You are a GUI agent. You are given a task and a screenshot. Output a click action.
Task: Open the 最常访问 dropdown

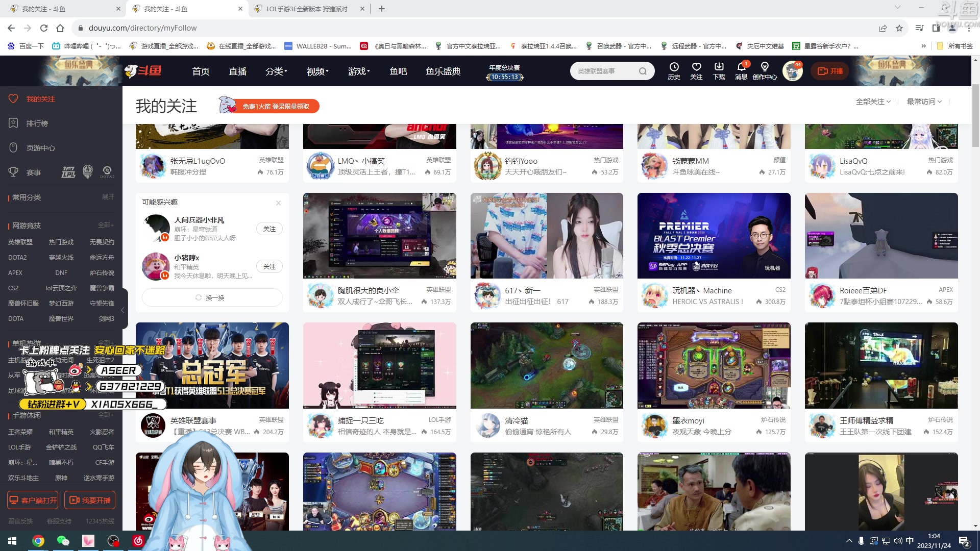pos(924,102)
